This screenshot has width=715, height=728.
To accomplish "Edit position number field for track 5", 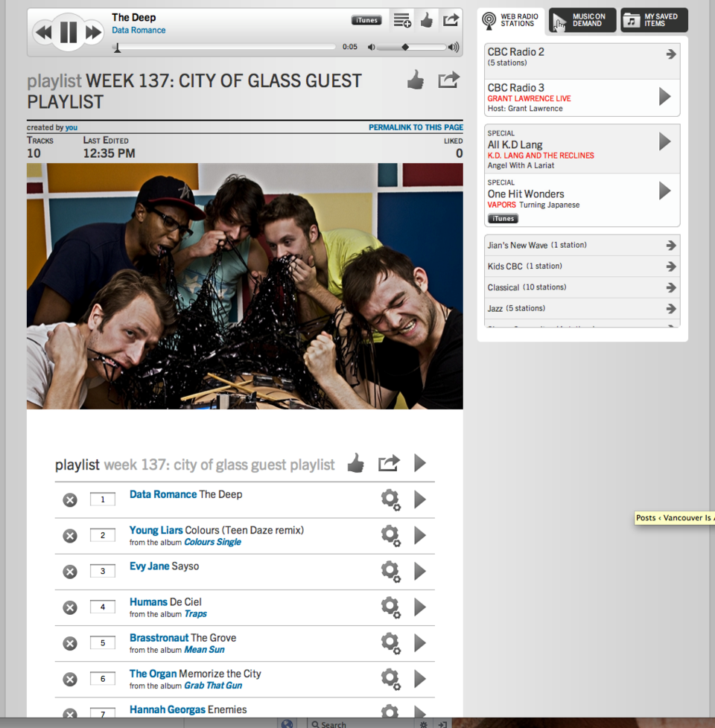I will pyautogui.click(x=103, y=643).
